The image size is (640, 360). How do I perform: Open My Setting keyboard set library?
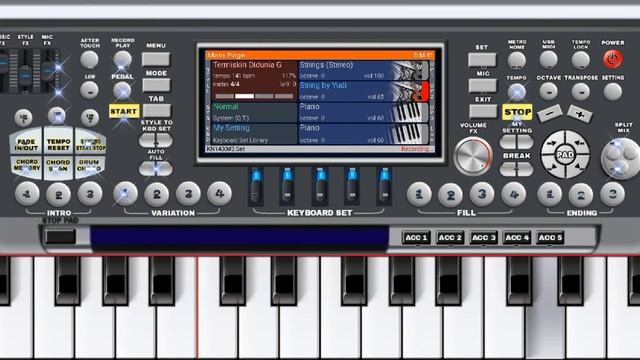pyautogui.click(x=254, y=134)
